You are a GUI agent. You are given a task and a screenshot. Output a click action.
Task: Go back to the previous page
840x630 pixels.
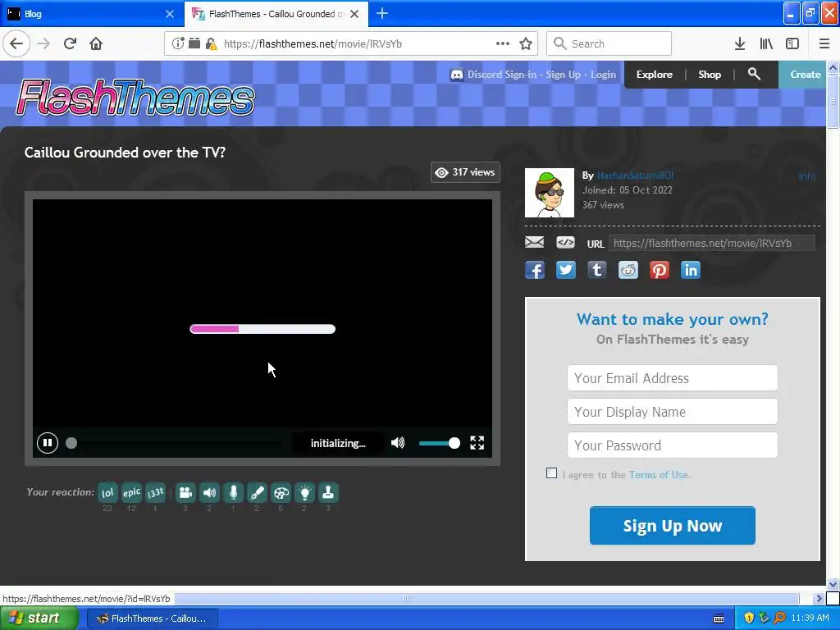(x=16, y=43)
